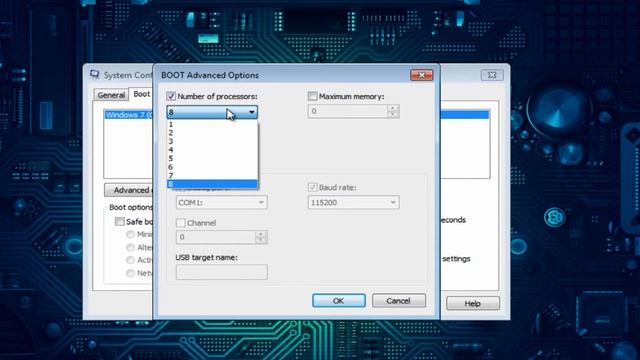Switch to the Boot tab
640x360 pixels.
point(141,94)
